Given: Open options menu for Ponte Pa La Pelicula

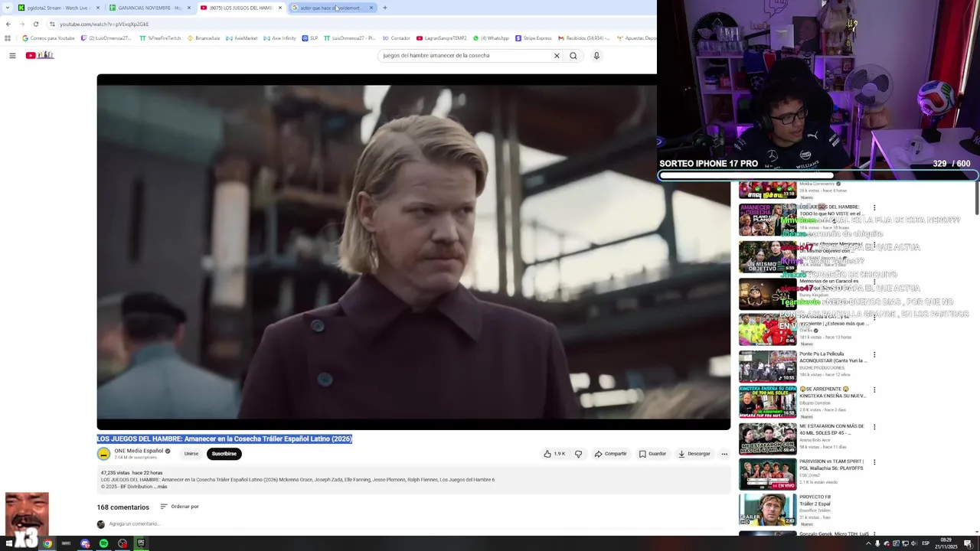Looking at the screenshot, I should (x=874, y=355).
